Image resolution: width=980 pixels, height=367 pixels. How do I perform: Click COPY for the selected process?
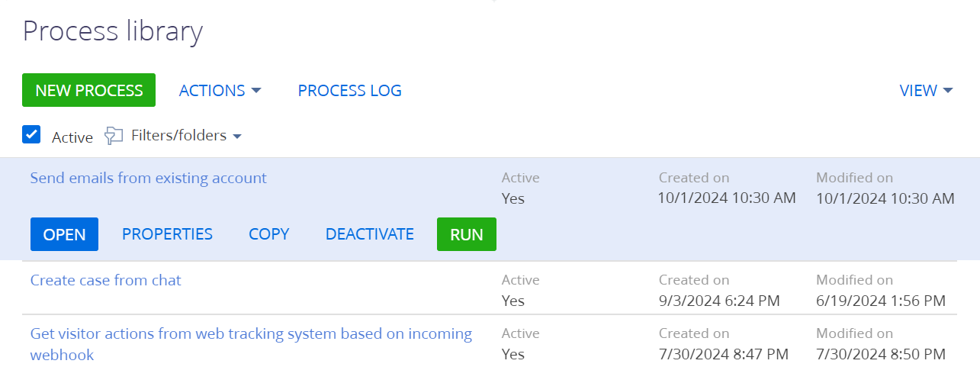pos(269,234)
